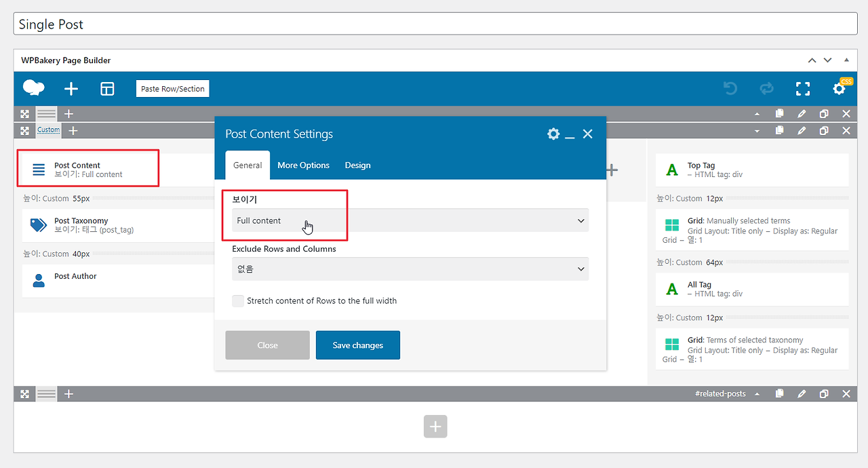Toggle WPBakery Page Builder panel collapse triangle
Viewport: 868px width, 468px height.
(846, 60)
